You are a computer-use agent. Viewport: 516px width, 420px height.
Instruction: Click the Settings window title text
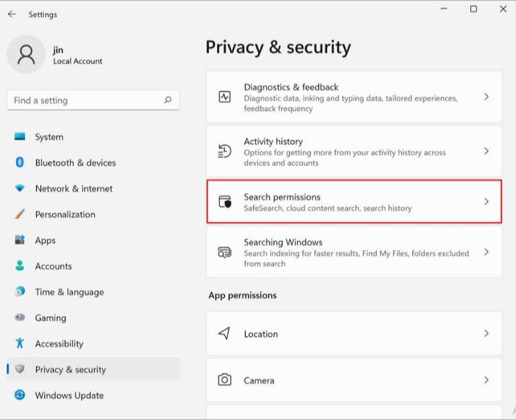[43, 15]
